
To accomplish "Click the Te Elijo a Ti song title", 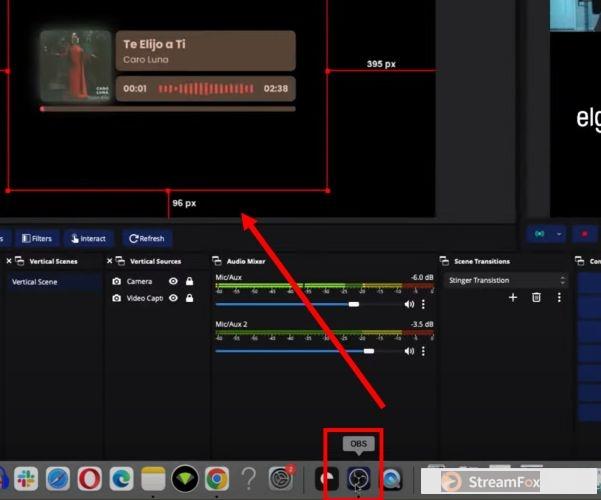I will pos(154,44).
